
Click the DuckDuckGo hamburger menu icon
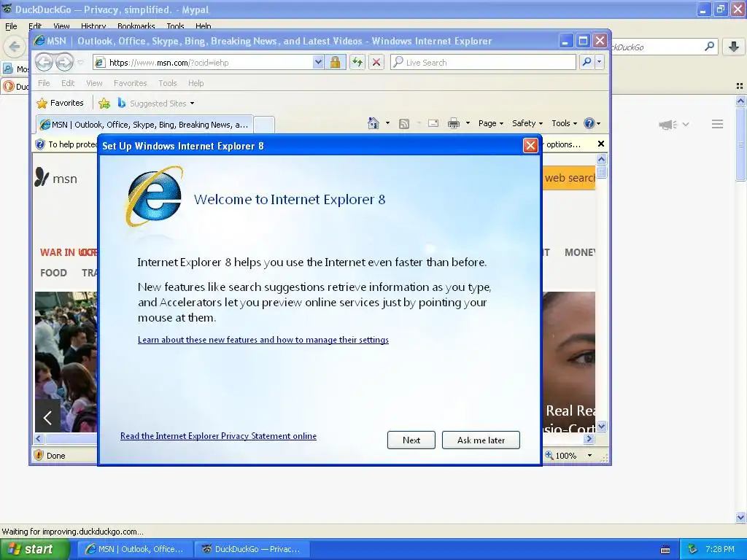pos(718,124)
